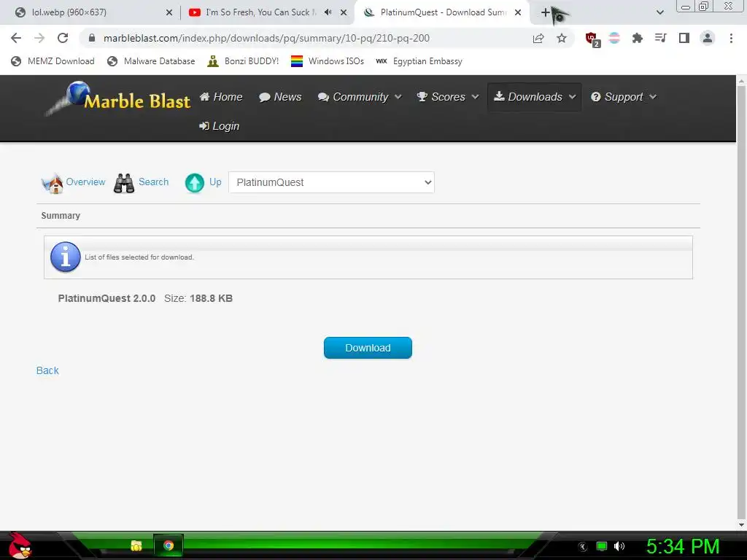
Task: Expand the Scores menu
Action: [447, 97]
